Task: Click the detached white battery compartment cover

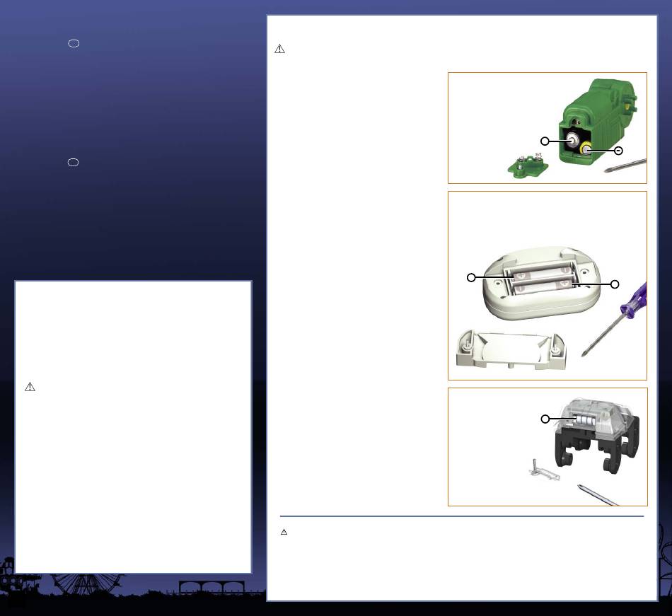Action: 511,349
